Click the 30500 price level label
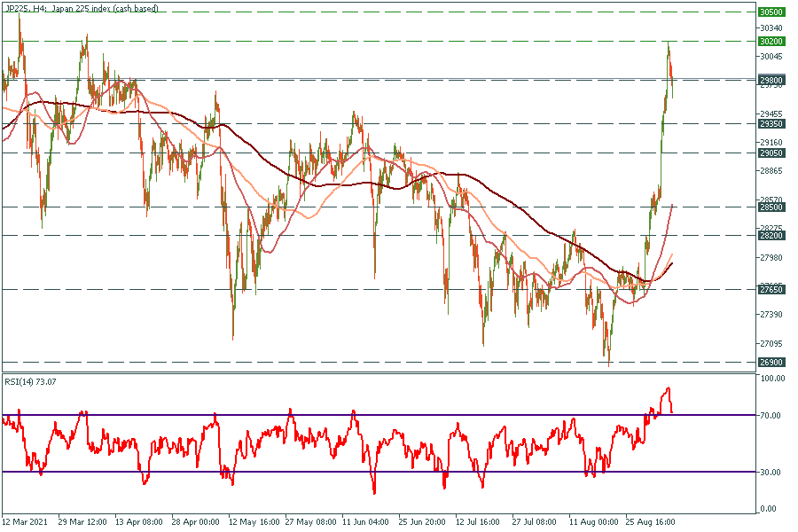798x532 pixels. pos(771,12)
